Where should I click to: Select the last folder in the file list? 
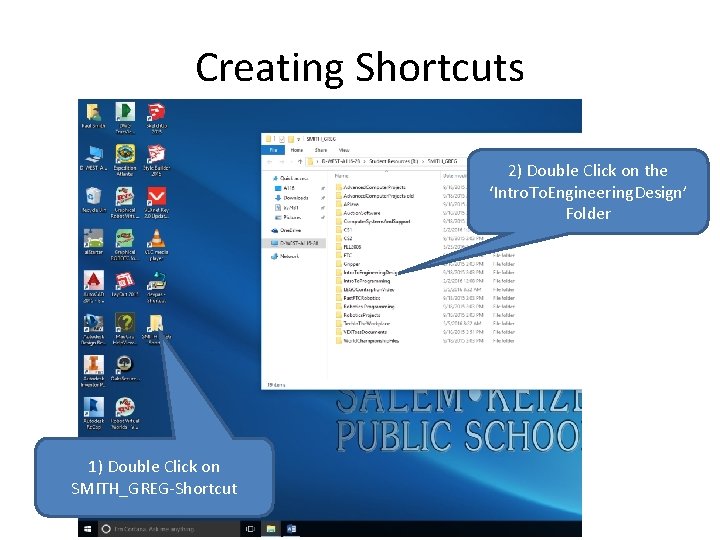367,341
